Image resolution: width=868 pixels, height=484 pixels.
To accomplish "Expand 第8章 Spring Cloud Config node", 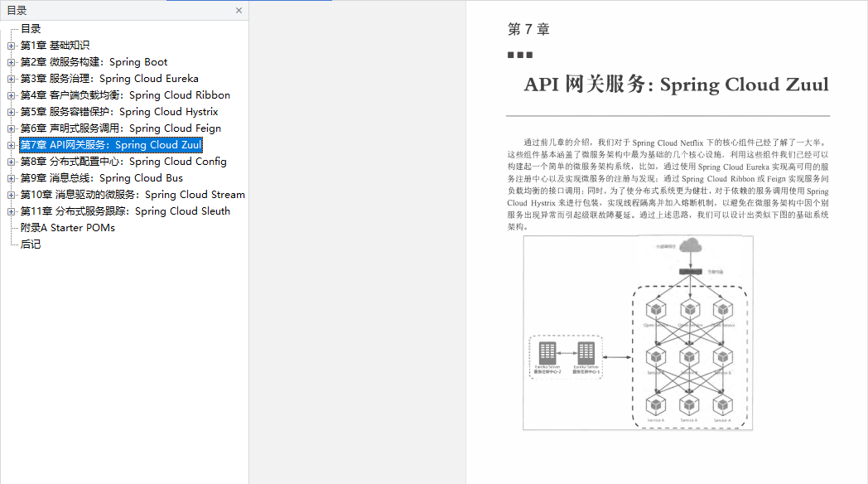I will coord(11,162).
